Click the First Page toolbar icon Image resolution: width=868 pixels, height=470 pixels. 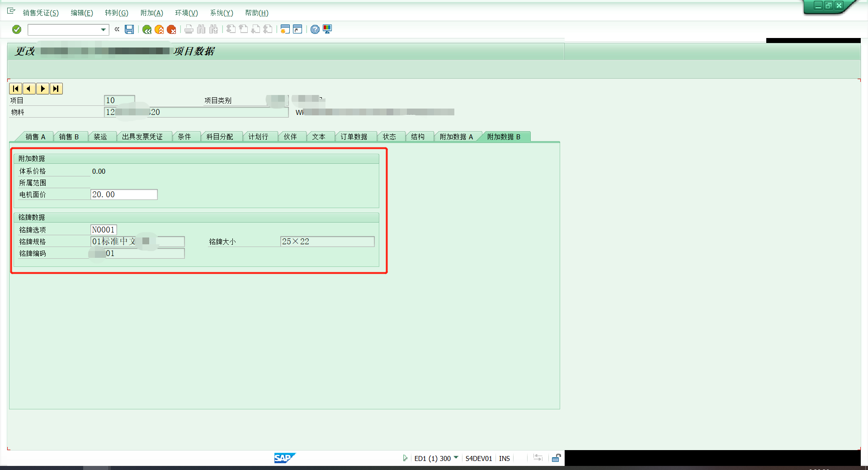coord(231,29)
